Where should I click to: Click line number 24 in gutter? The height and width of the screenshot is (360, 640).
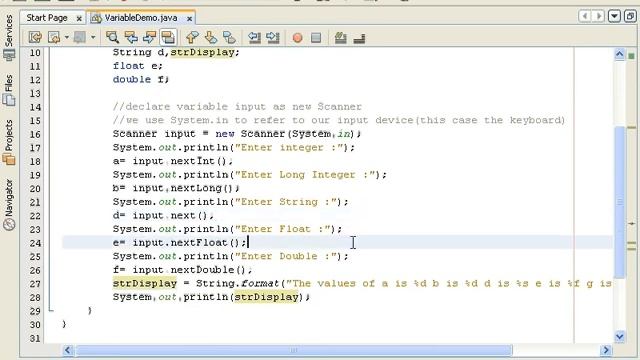[35, 243]
